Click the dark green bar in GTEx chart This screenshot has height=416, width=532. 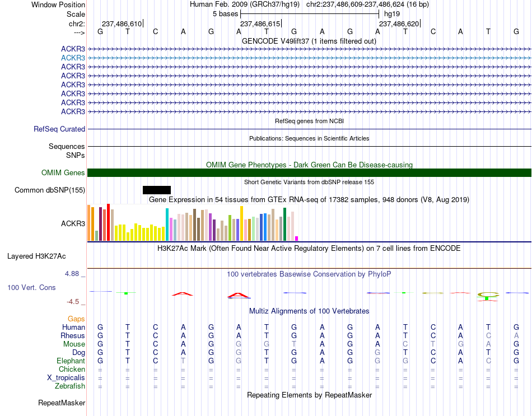pos(284,225)
